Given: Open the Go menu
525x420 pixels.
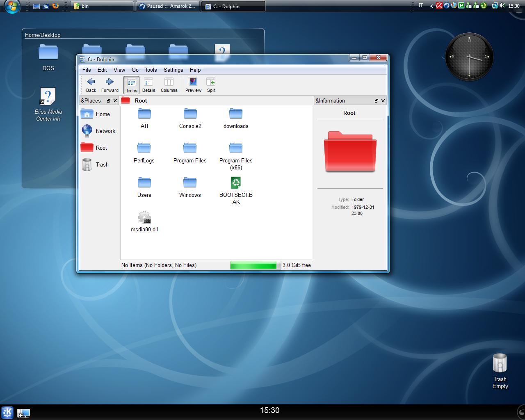Looking at the screenshot, I should [135, 70].
